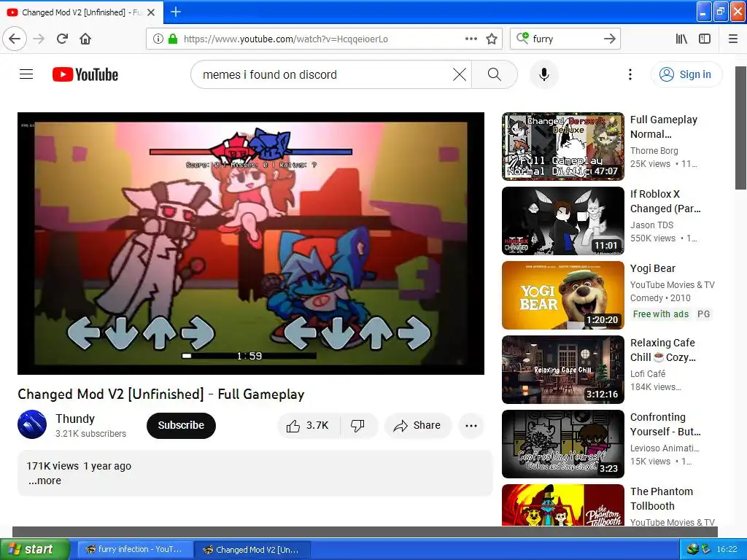The width and height of the screenshot is (747, 560).
Task: Open the Yogi Bear title link
Action: [653, 268]
